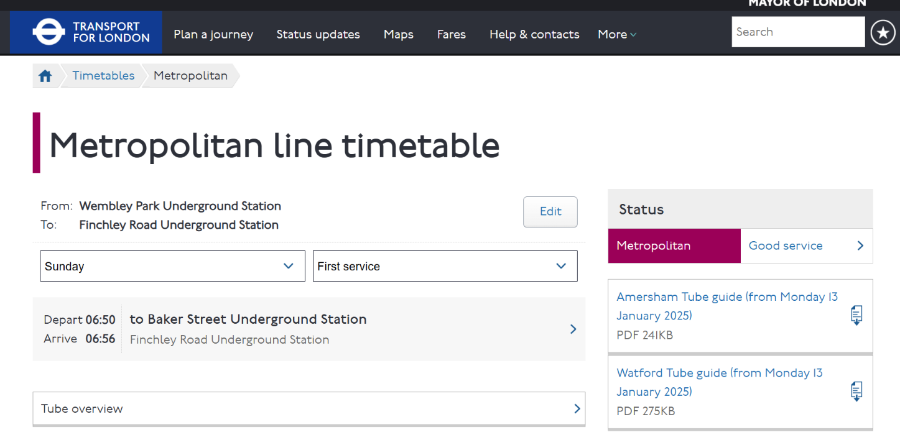Viewport: 900px width, 445px height.
Task: Expand the Tube overview section
Action: [x=309, y=409]
